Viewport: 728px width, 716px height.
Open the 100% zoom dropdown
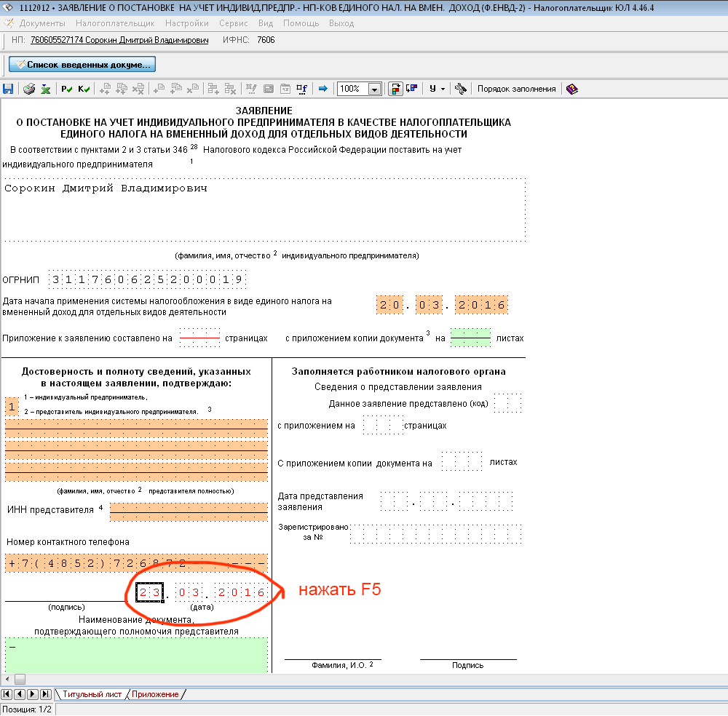[x=375, y=89]
